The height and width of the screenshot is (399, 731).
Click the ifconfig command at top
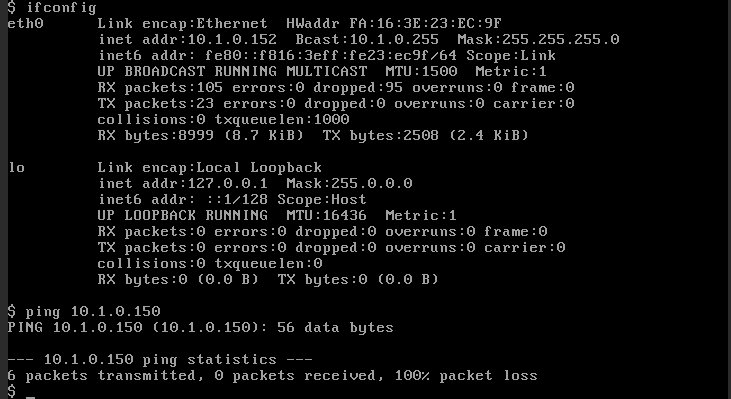click(x=61, y=8)
